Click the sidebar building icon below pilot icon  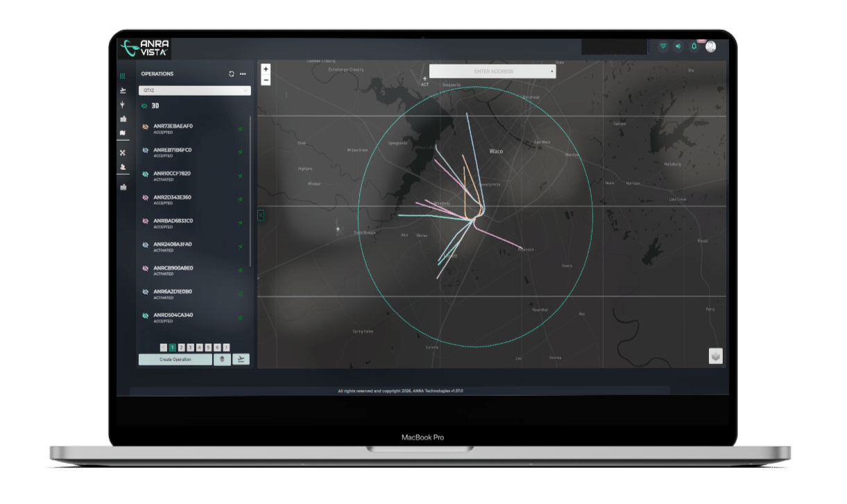coord(123,187)
